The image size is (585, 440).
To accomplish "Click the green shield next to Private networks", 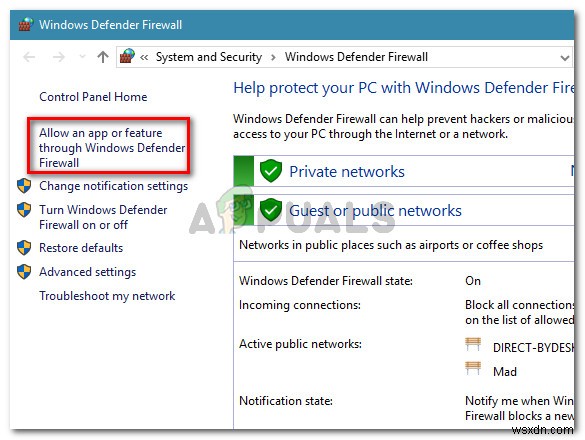I will (271, 171).
